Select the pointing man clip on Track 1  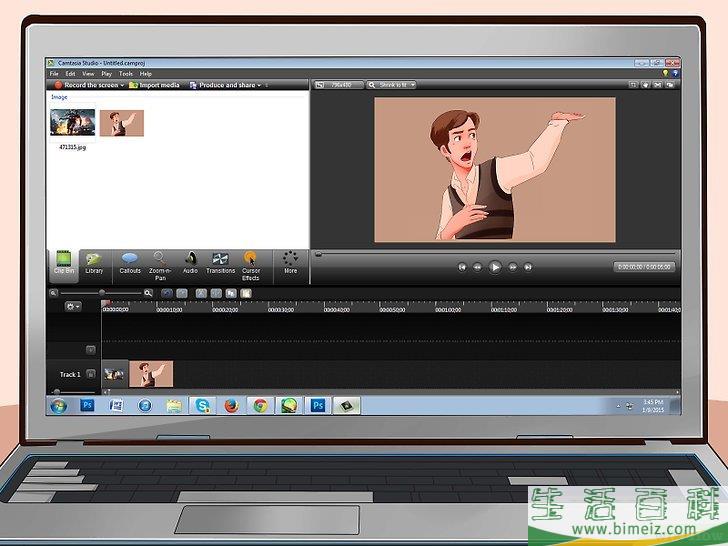pos(151,374)
